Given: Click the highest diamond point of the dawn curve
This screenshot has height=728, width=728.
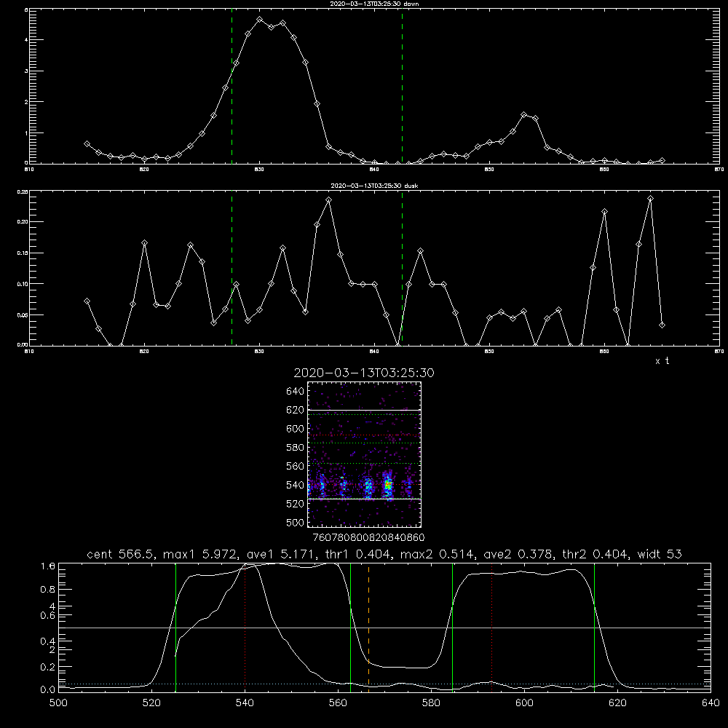Looking at the screenshot, I should pos(260,20).
